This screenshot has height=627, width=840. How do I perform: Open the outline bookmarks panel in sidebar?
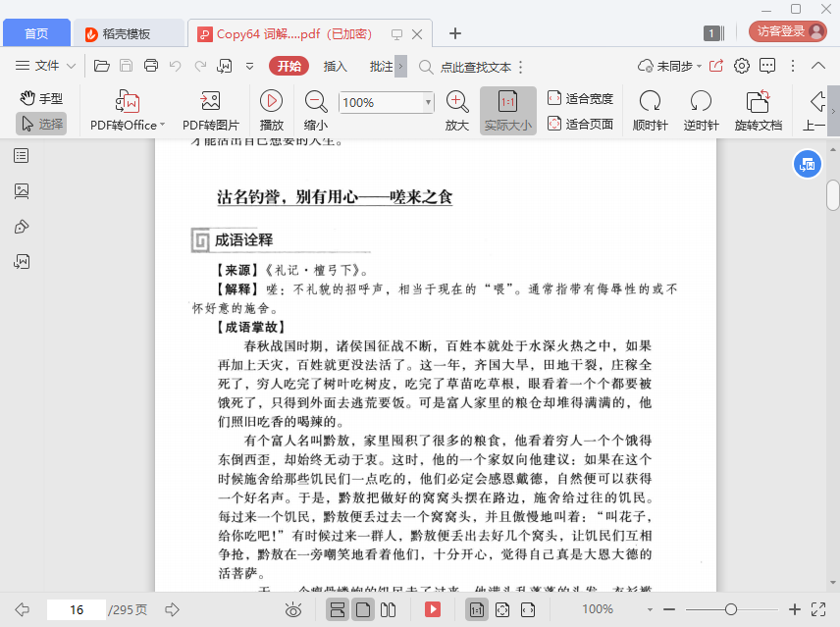tap(22, 156)
